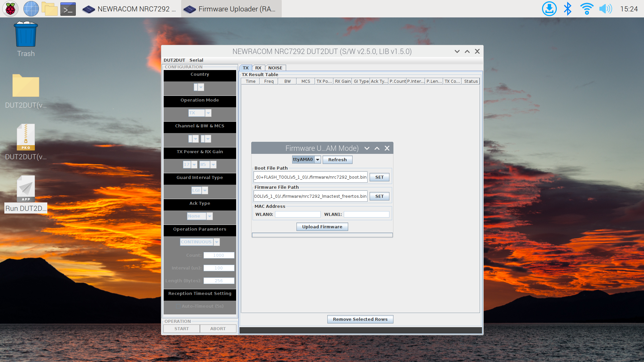This screenshot has width=644, height=362.
Task: Open the Serial menu
Action: (x=196, y=60)
